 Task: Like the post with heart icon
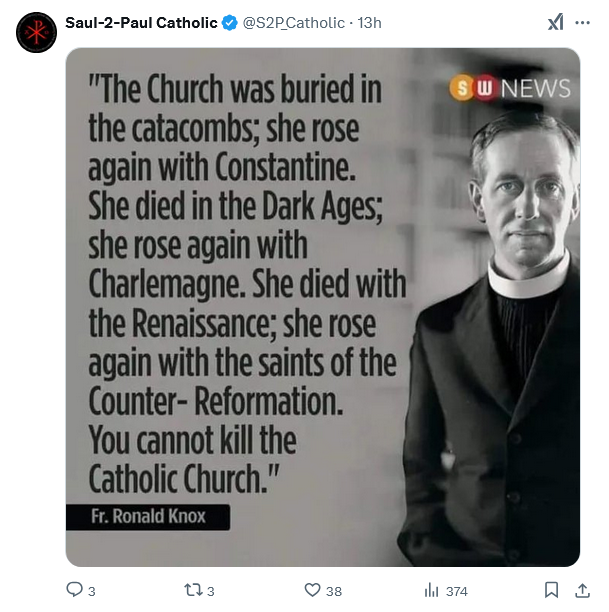click(x=312, y=590)
